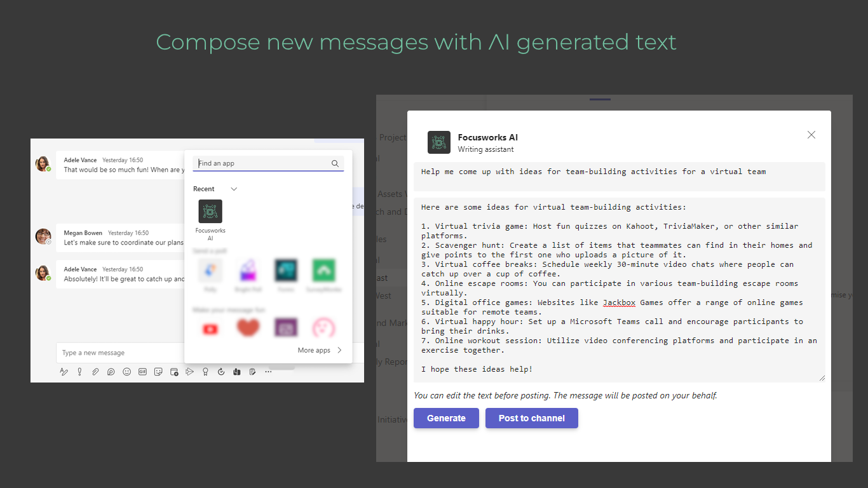Click '6. Virtual happy hour' line
Screen dimensions: 868x488
[612, 322]
